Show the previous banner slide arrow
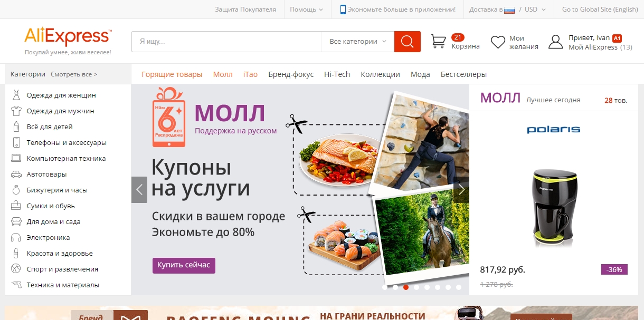The image size is (644, 320). point(139,190)
